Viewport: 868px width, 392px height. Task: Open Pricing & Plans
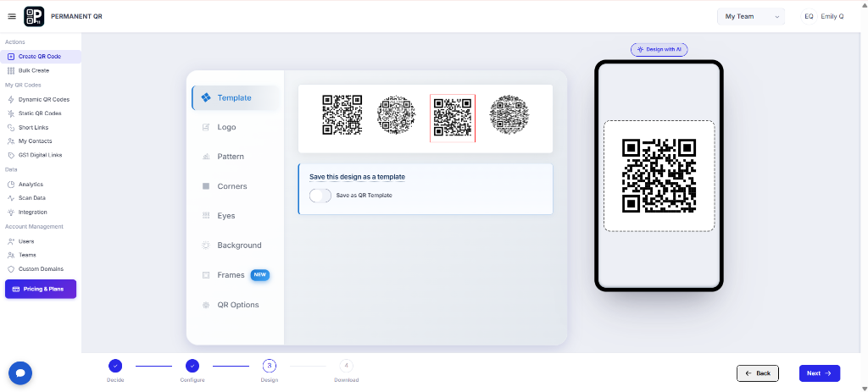[41, 290]
